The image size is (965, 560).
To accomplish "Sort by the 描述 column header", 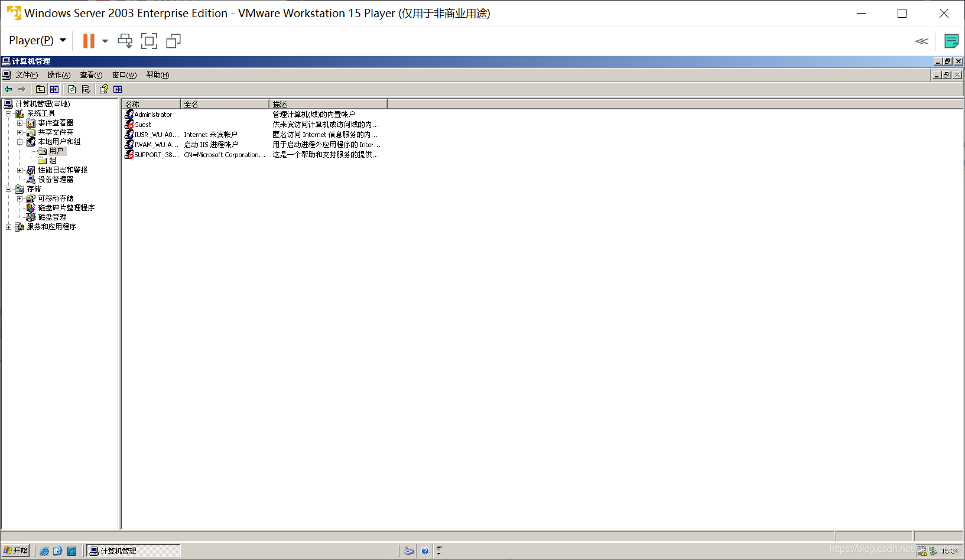I will click(x=329, y=104).
